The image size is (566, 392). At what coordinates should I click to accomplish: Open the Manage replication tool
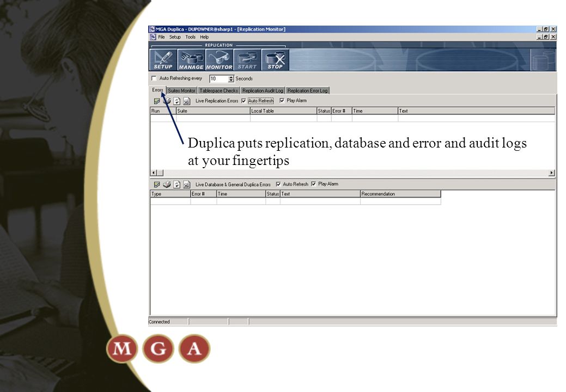[191, 60]
